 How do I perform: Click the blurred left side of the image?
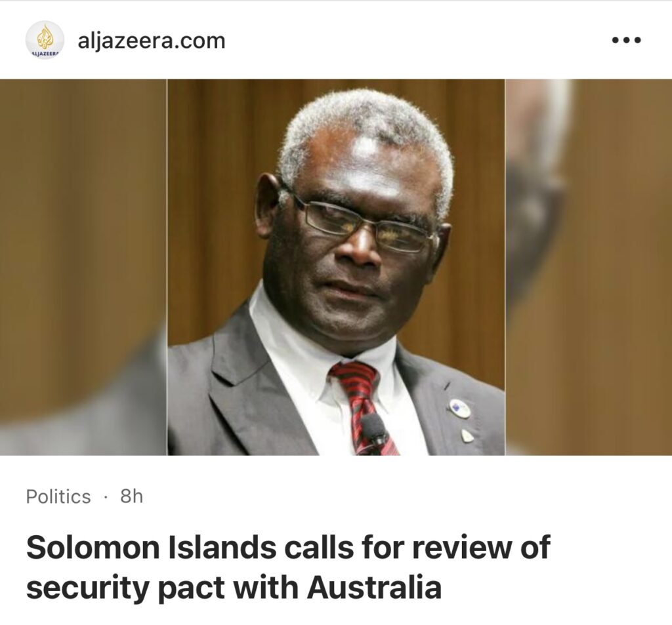[83, 268]
